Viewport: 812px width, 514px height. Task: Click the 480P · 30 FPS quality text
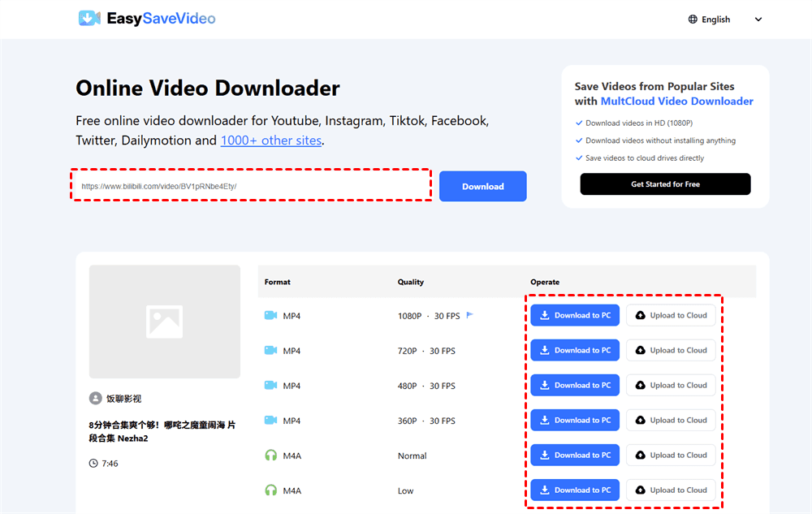click(x=427, y=386)
